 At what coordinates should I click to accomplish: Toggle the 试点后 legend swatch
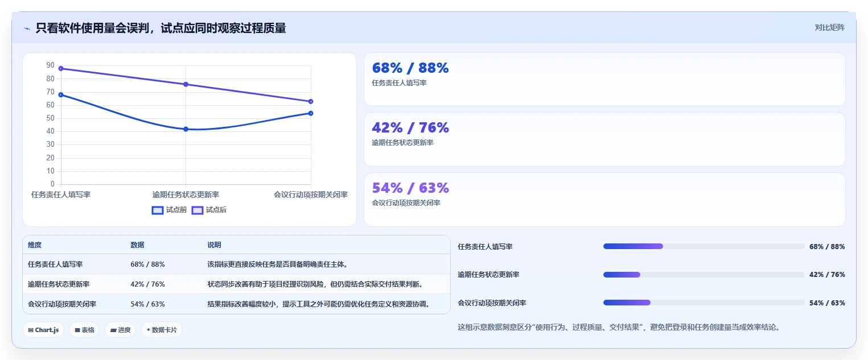pyautogui.click(x=198, y=210)
